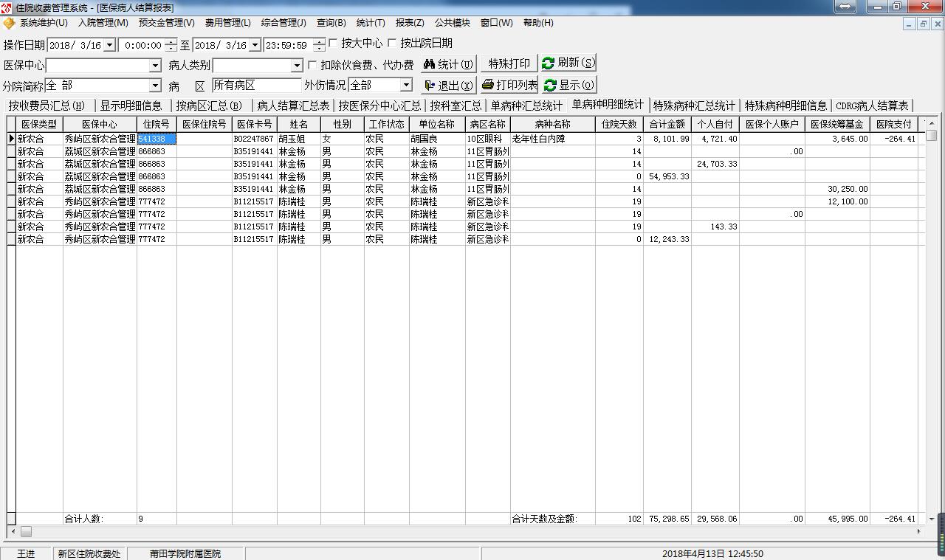Open the 综合管理(J) menu
The height and width of the screenshot is (560, 945).
(283, 23)
